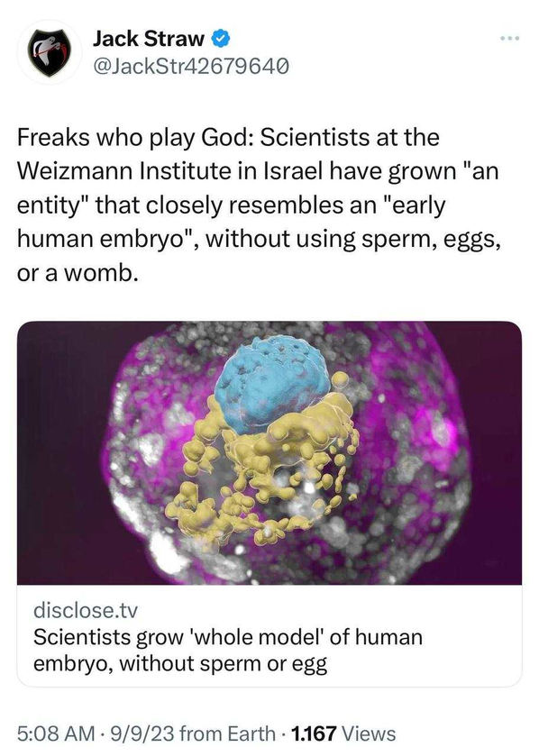Image resolution: width=539 pixels, height=756 pixels.
Task: Click the "early human embryo" quoted phrase
Action: tap(232, 222)
